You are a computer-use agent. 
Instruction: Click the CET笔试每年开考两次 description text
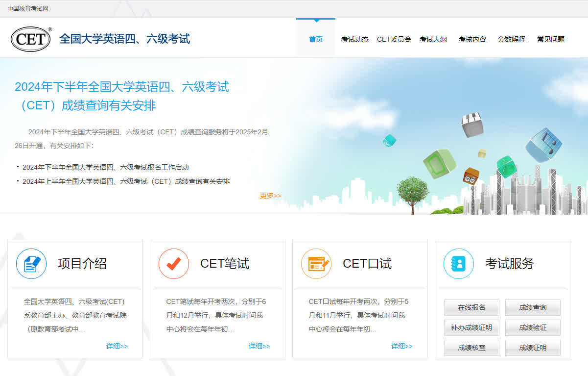pyautogui.click(x=216, y=315)
